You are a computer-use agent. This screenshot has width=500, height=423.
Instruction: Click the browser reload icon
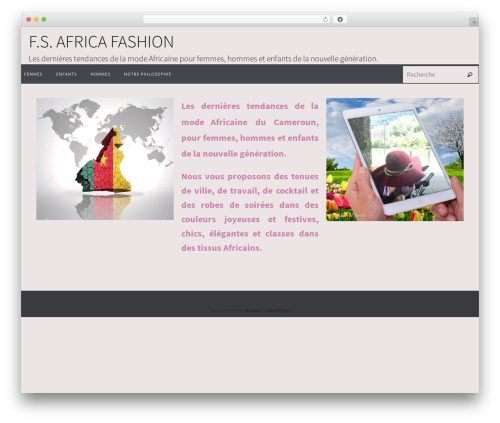(325, 20)
